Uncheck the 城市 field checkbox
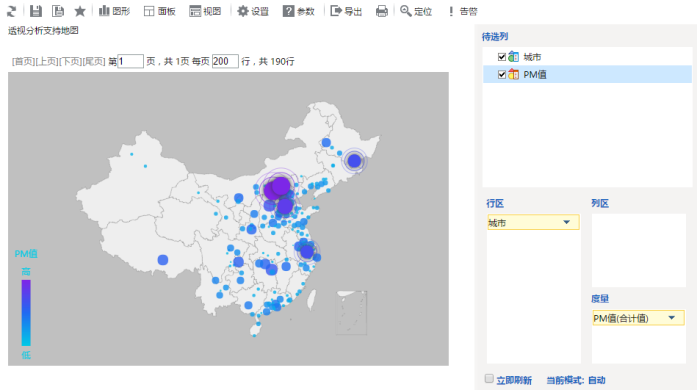This screenshot has width=697, height=390. click(502, 57)
